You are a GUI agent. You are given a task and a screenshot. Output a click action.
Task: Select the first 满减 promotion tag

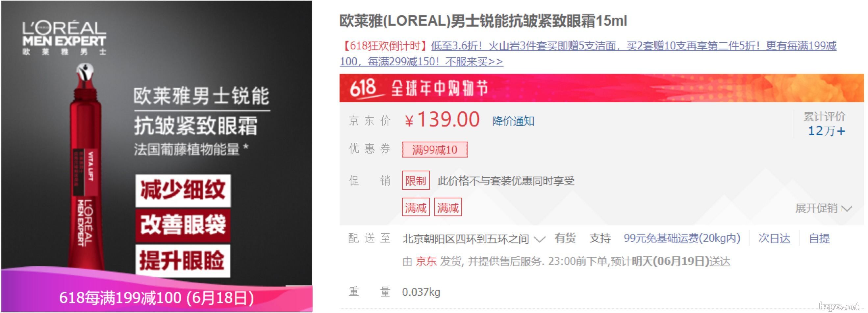[x=416, y=207]
